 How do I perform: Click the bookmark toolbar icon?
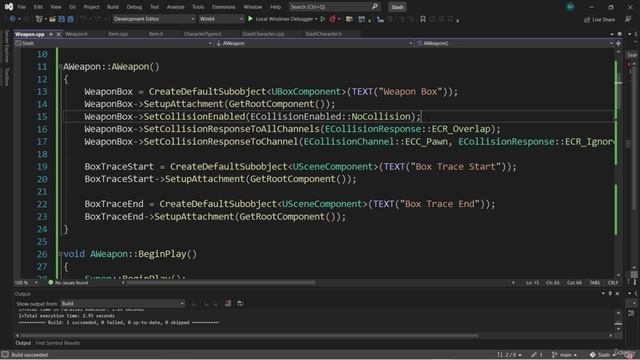423,19
